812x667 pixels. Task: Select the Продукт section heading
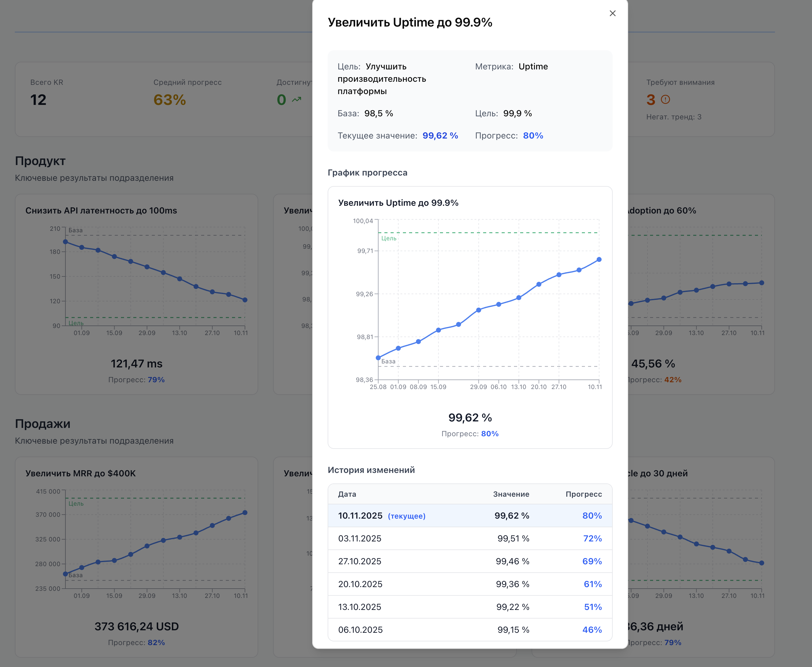click(40, 161)
